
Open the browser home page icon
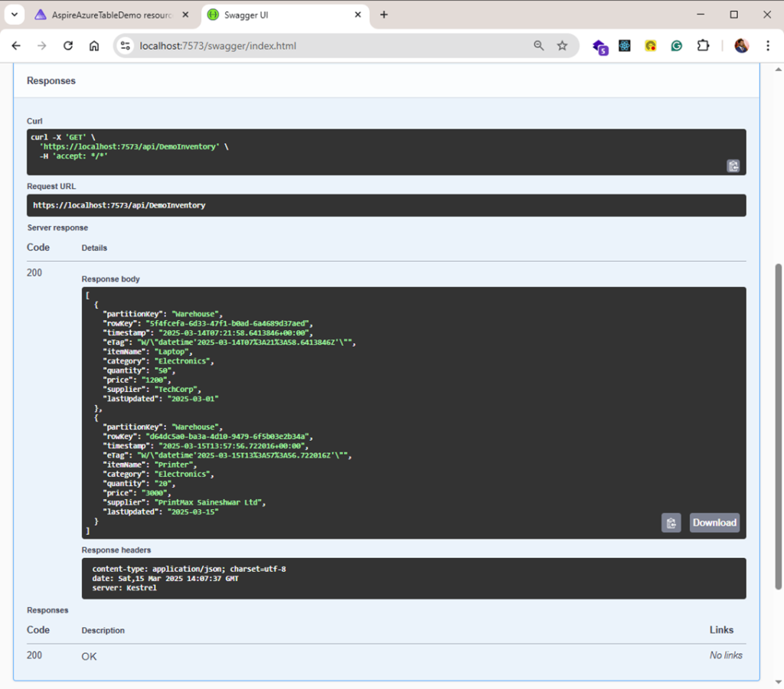click(93, 45)
